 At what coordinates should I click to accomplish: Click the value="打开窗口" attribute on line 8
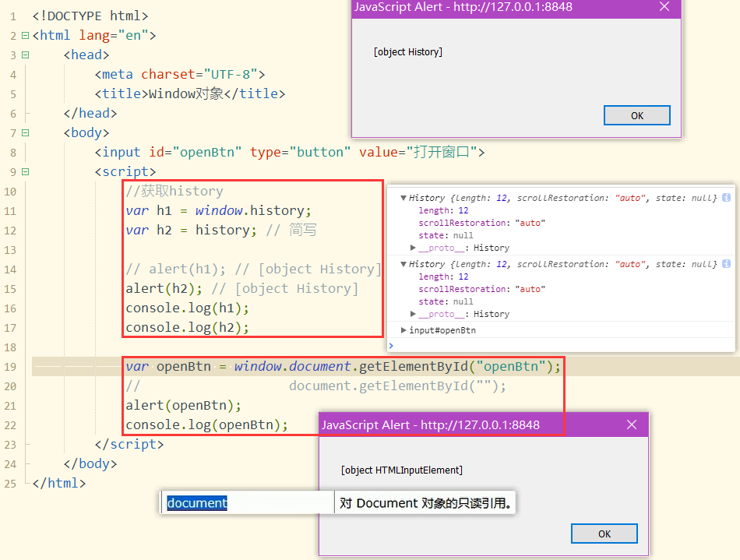(x=418, y=152)
